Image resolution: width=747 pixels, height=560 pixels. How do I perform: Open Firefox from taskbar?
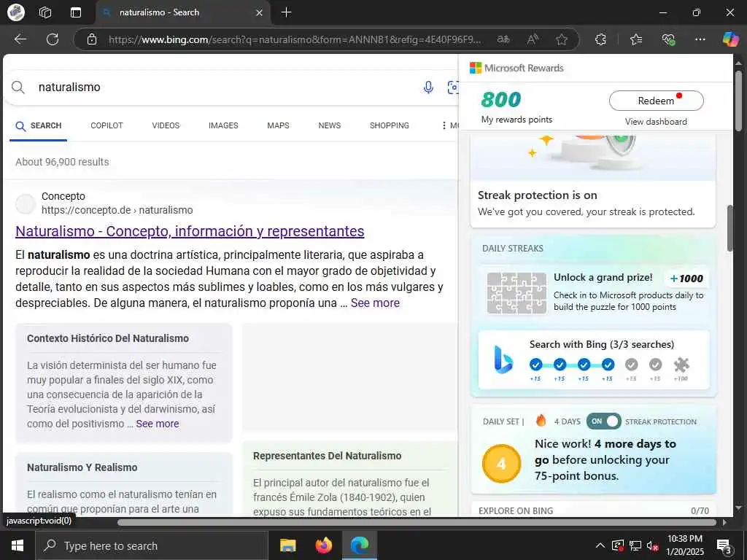[324, 545]
